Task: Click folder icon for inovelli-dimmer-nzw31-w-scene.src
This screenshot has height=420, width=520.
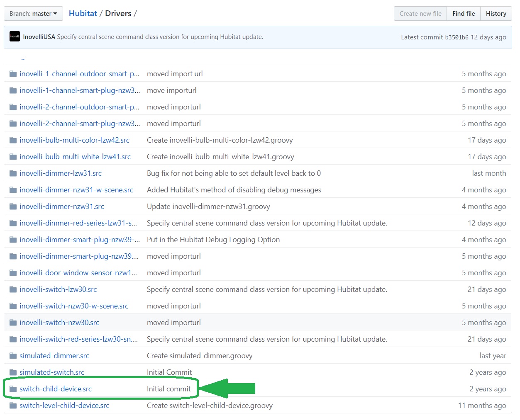Action: pyautogui.click(x=13, y=190)
